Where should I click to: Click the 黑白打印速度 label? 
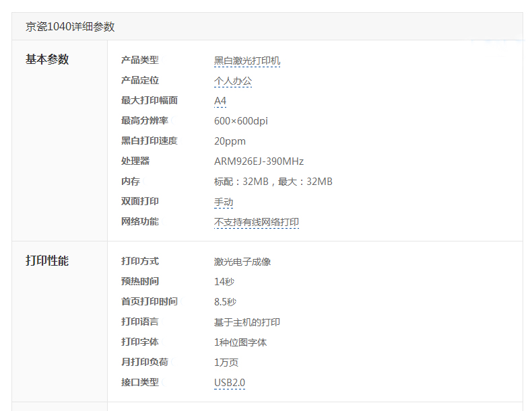149,141
